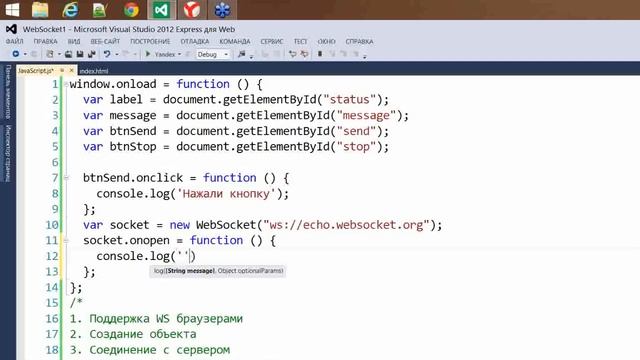
Task: Click the "send" string on line 4
Action: [x=356, y=131]
